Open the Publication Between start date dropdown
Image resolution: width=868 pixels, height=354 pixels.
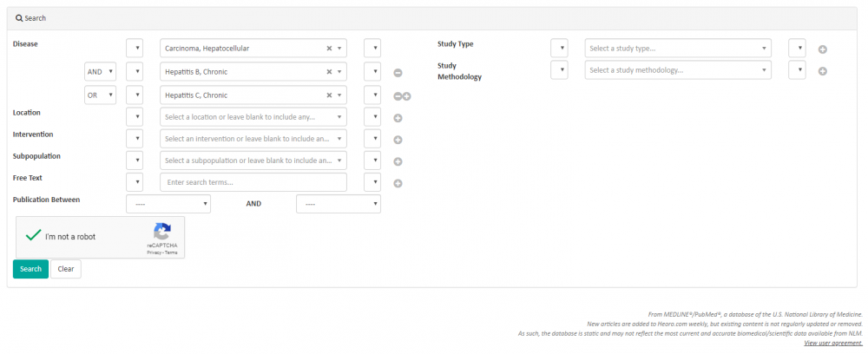(168, 204)
